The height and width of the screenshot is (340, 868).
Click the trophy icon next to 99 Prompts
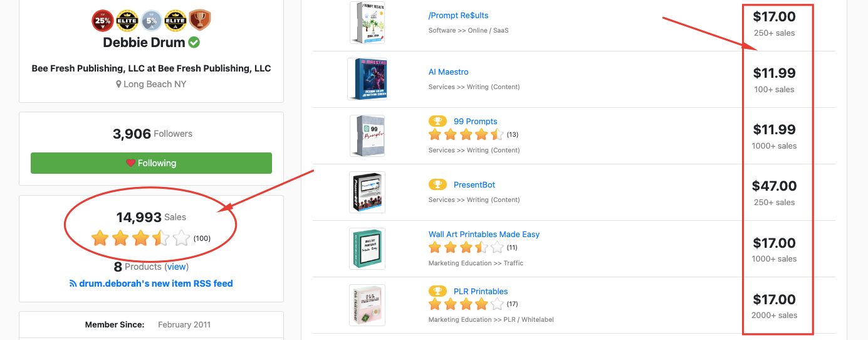pos(437,121)
